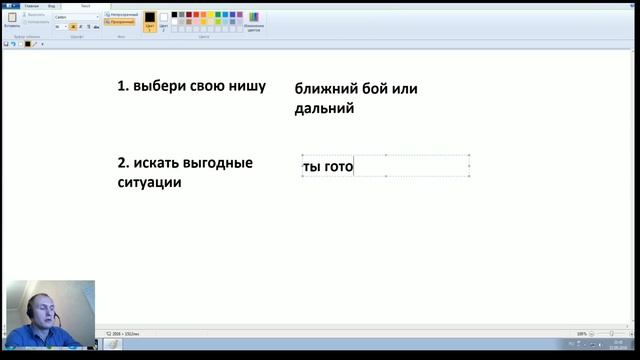
Task: Click the text box's right-middle resize handle
Action: click(x=469, y=166)
